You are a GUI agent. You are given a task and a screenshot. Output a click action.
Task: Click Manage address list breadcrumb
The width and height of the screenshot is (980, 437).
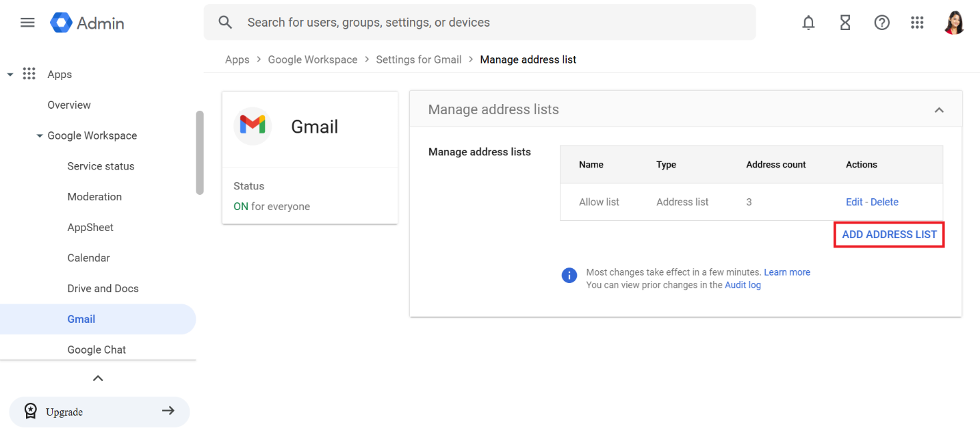click(x=528, y=59)
